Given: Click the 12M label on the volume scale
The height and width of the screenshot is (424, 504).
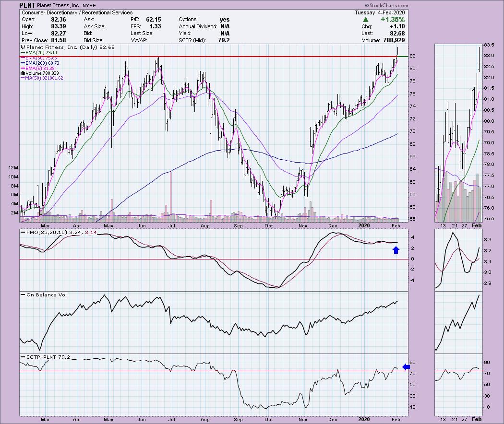Looking at the screenshot, I should pos(14,168).
